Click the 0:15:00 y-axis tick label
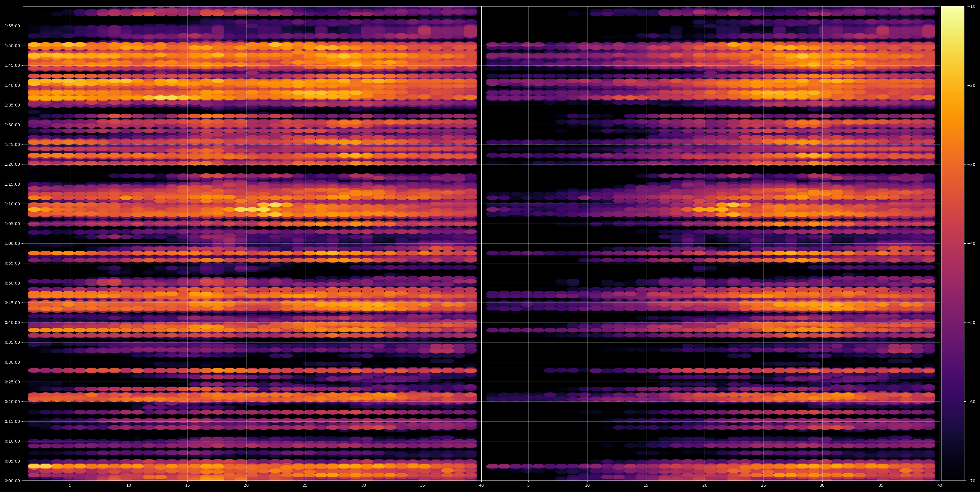The width and height of the screenshot is (980, 492). pos(12,422)
